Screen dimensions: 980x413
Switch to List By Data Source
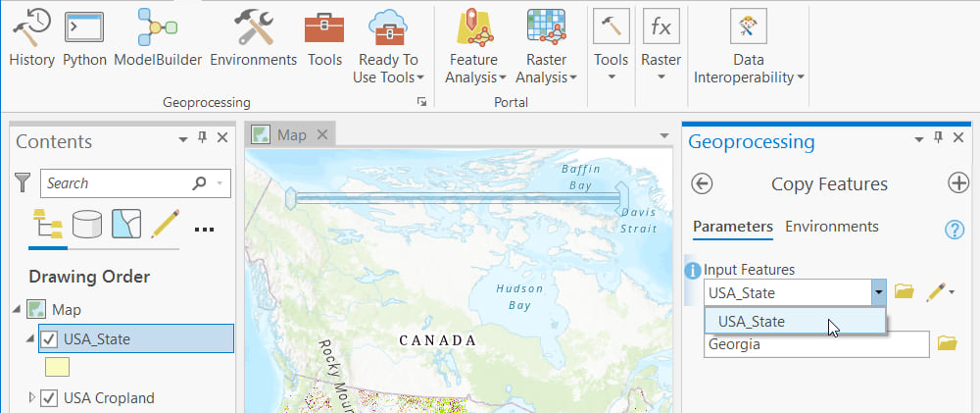click(x=87, y=224)
